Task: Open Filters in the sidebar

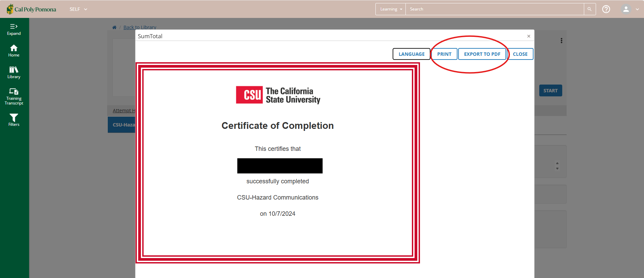Action: 14,120
